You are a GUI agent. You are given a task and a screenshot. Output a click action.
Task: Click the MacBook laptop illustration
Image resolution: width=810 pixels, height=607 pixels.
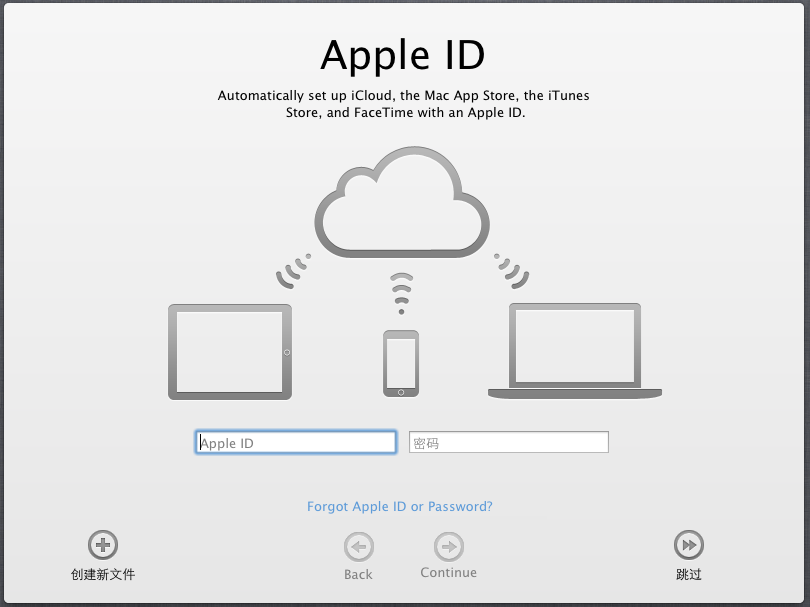coord(575,350)
